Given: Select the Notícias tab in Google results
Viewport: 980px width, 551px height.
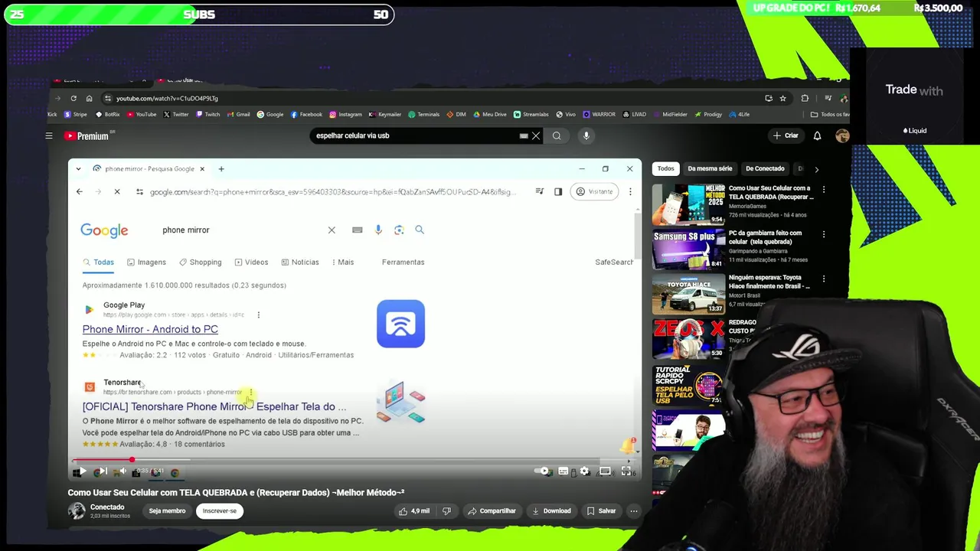Looking at the screenshot, I should (x=300, y=262).
